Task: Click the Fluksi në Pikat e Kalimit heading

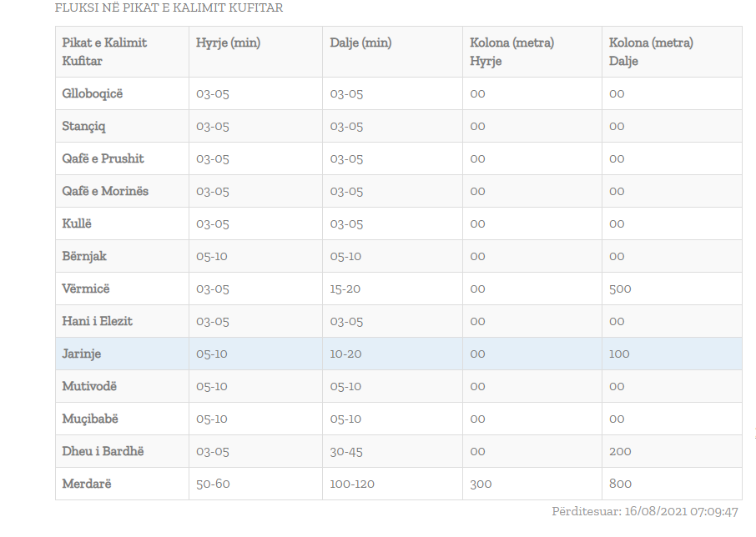Action: (x=169, y=8)
